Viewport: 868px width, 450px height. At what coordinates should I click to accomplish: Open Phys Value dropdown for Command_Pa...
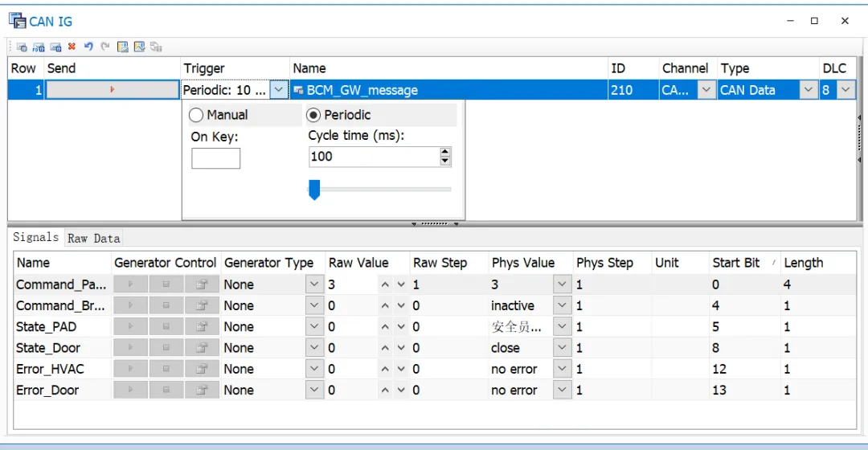562,284
